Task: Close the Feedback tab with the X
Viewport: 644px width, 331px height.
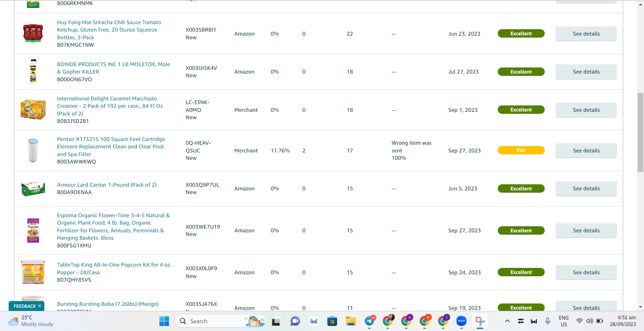Action: pos(40,306)
